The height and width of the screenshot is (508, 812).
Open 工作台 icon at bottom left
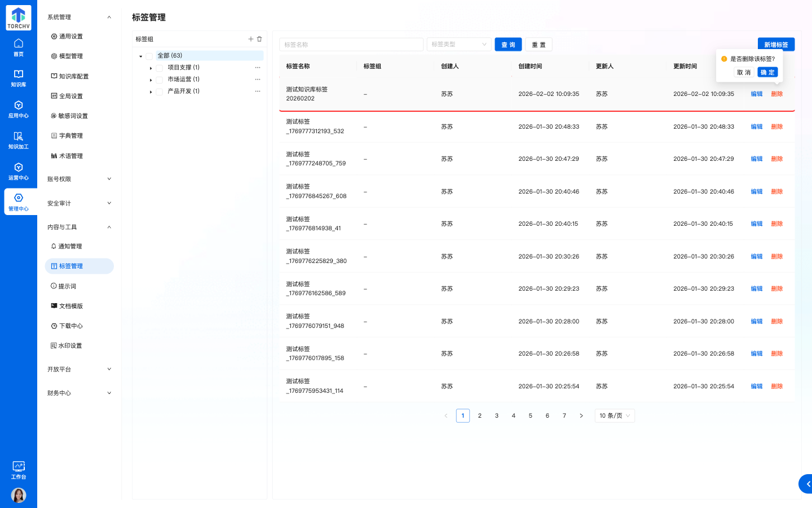tap(19, 470)
